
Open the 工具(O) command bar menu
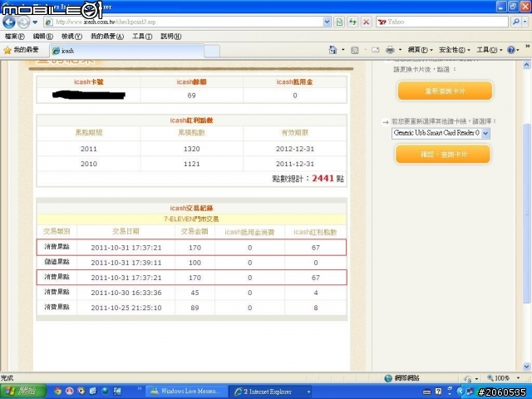click(x=490, y=50)
